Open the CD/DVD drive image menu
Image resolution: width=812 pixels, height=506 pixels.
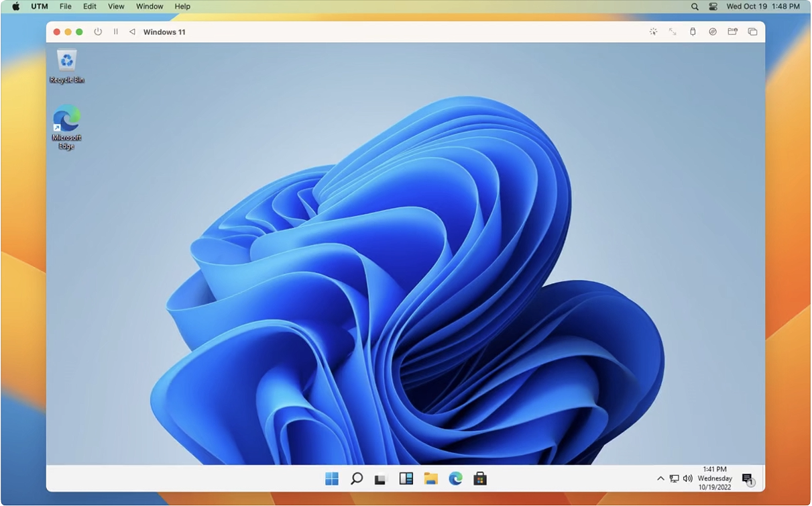point(713,32)
